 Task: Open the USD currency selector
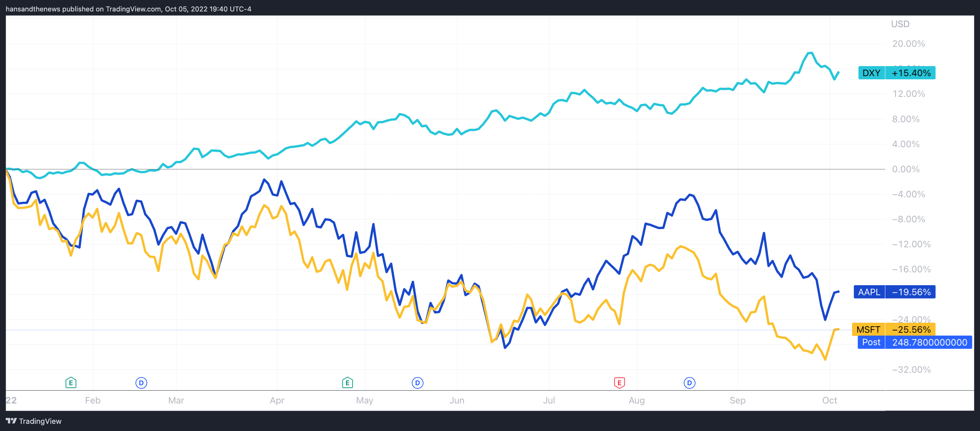pos(900,24)
